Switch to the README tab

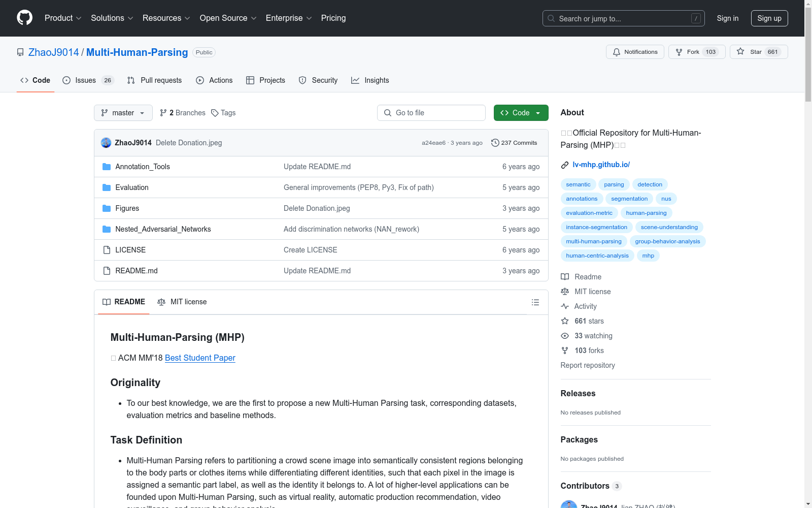coord(124,302)
